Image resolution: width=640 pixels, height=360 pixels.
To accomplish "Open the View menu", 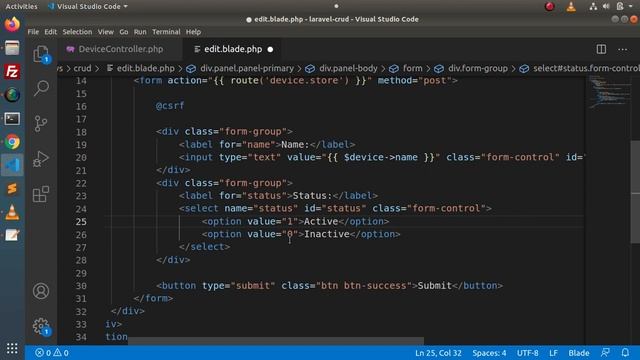I will pos(106,32).
